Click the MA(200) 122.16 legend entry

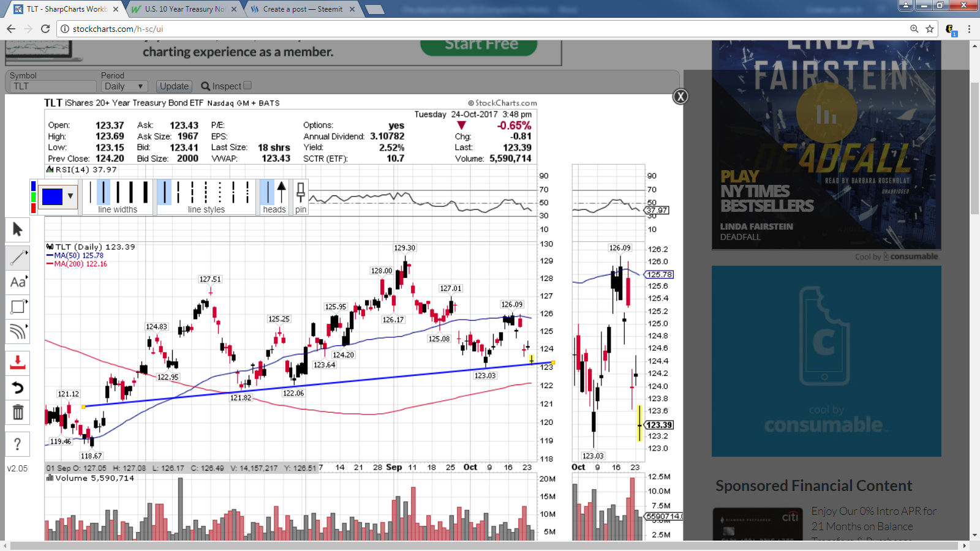77,264
